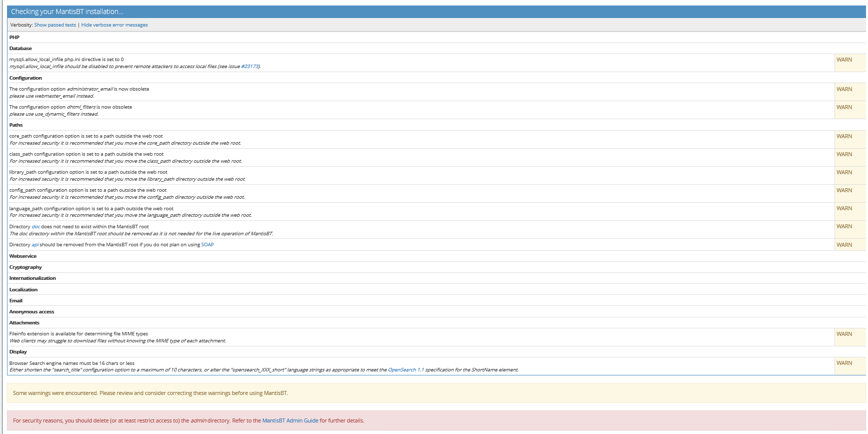Viewport: 868px width, 434px height.
Task: Follow the SOAP link
Action: click(x=207, y=245)
